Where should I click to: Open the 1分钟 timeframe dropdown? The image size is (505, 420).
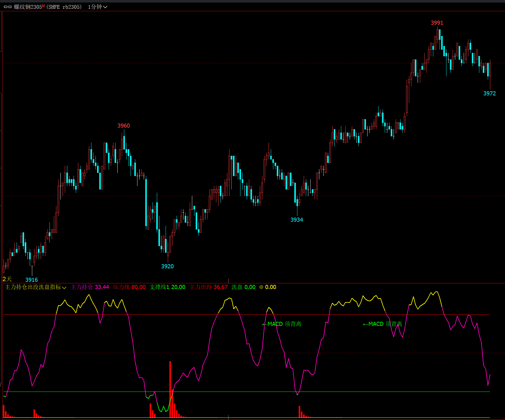(x=97, y=7)
